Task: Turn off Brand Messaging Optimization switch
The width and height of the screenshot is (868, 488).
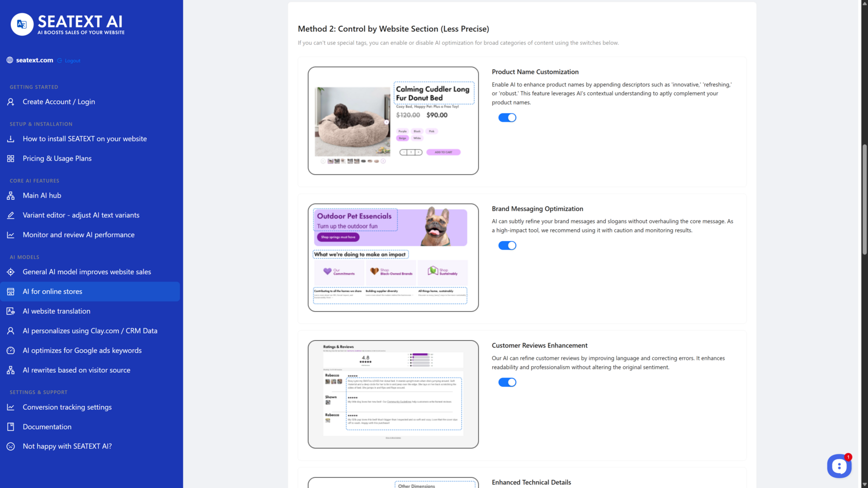Action: pyautogui.click(x=507, y=246)
